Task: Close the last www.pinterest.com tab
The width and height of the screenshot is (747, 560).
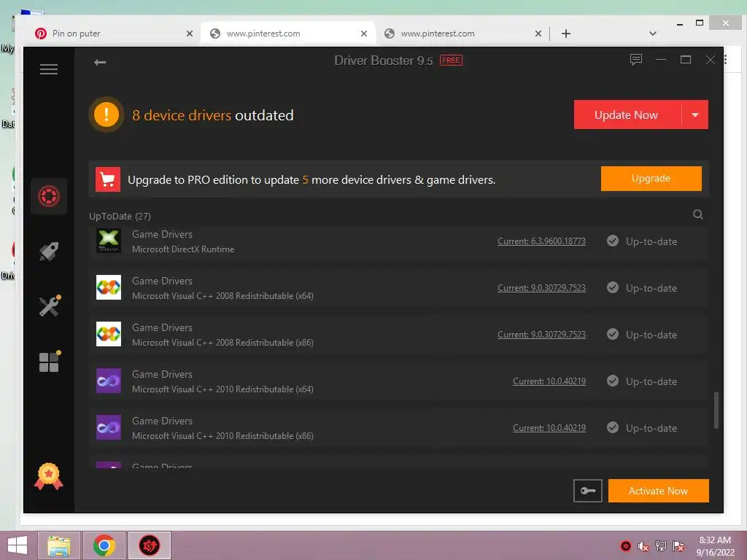Action: 538,34
